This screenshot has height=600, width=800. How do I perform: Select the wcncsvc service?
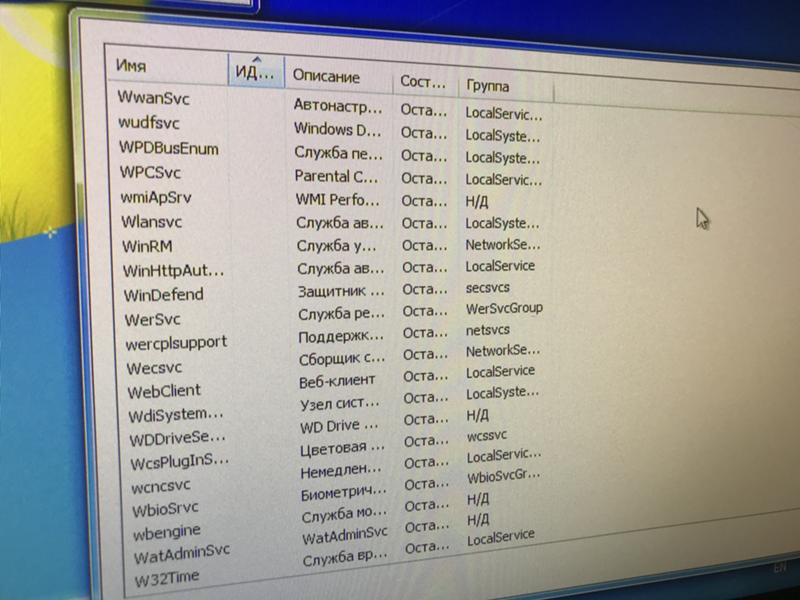[x=161, y=486]
